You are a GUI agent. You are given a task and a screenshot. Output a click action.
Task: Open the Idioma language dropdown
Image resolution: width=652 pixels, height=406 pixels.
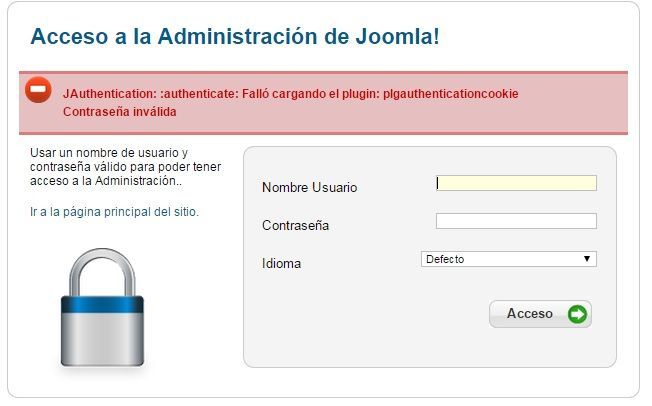[x=509, y=259]
